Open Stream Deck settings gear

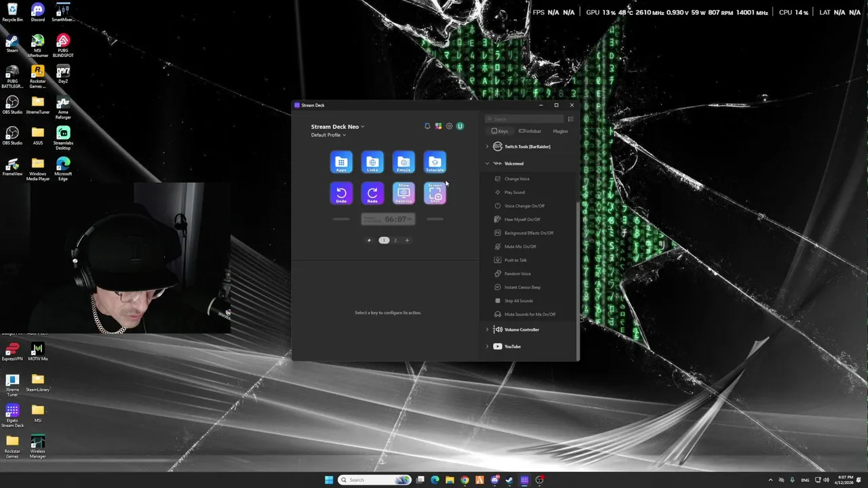449,126
